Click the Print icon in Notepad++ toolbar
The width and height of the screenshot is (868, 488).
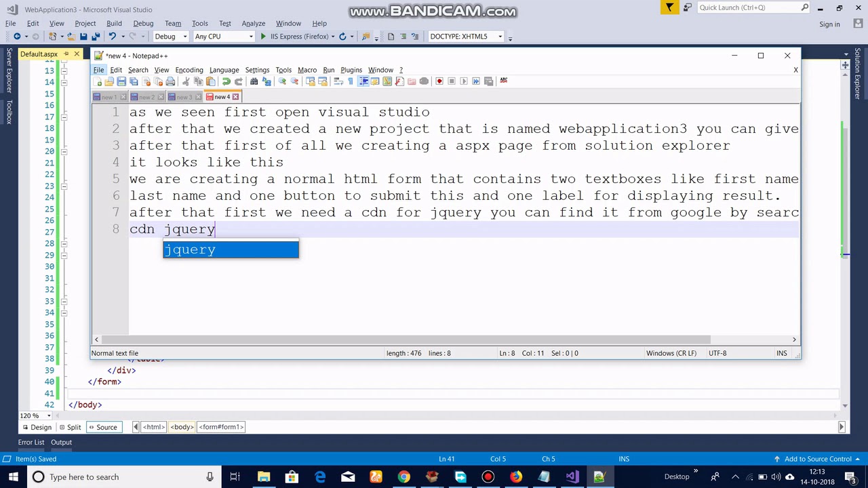[x=170, y=81]
